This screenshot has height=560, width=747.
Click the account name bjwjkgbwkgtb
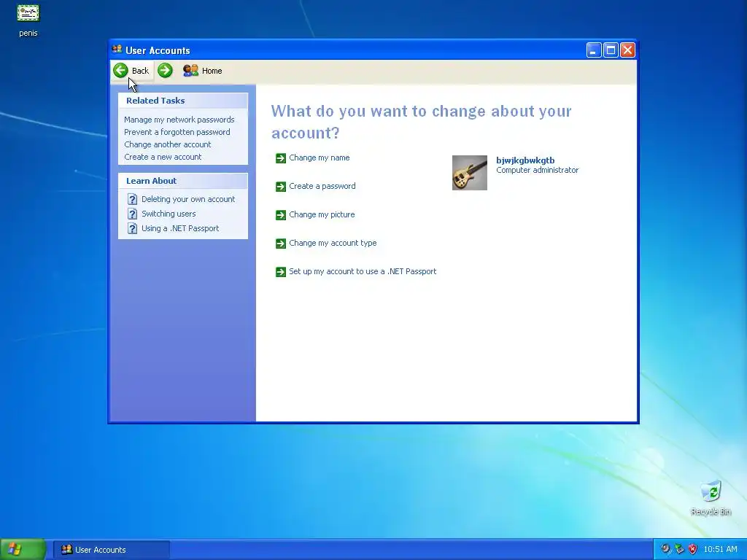(525, 160)
